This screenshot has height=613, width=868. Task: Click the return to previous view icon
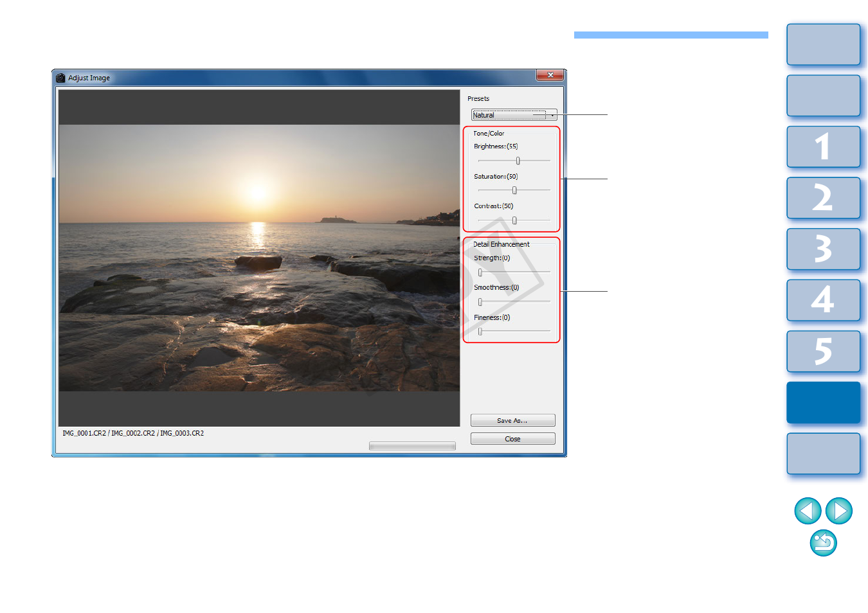click(824, 543)
